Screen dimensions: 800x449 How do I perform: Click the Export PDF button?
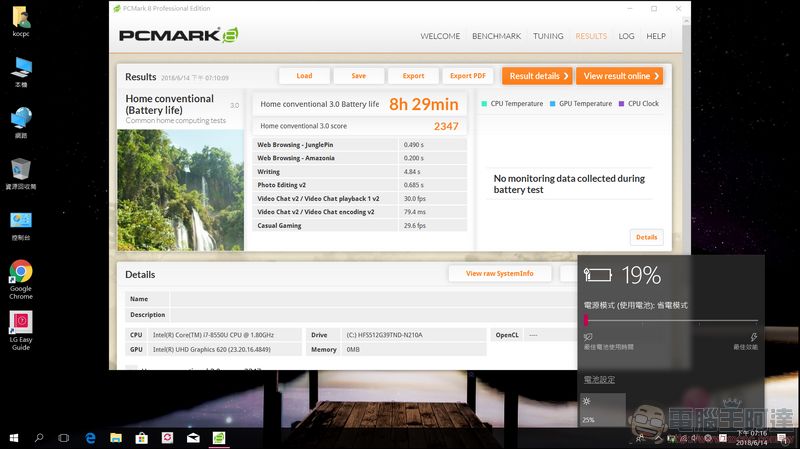tap(467, 76)
